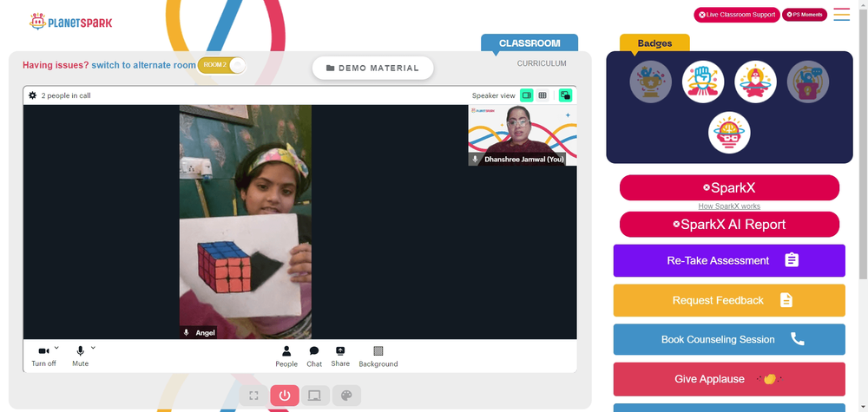This screenshot has height=412, width=868.
Task: Select the first trophy badge
Action: coord(650,82)
